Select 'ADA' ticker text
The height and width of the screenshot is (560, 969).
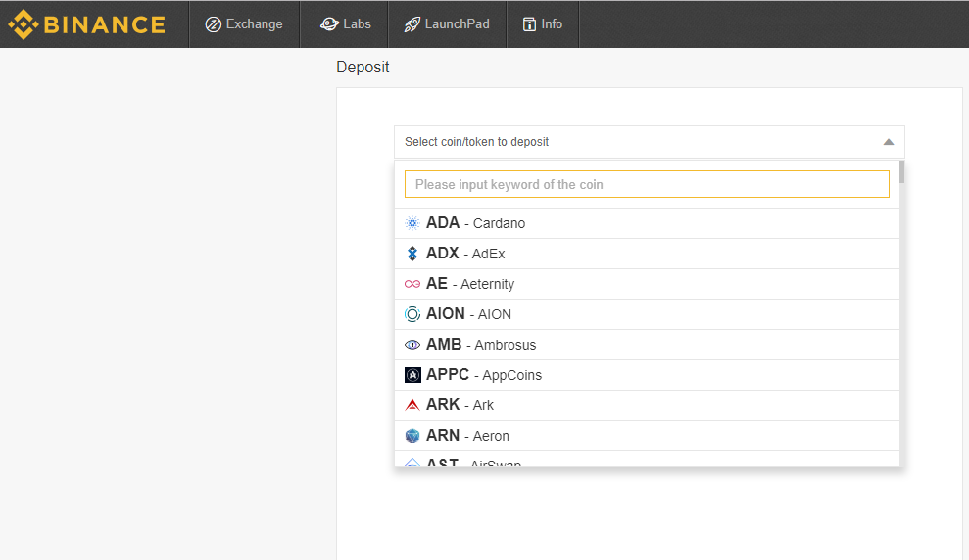(443, 223)
